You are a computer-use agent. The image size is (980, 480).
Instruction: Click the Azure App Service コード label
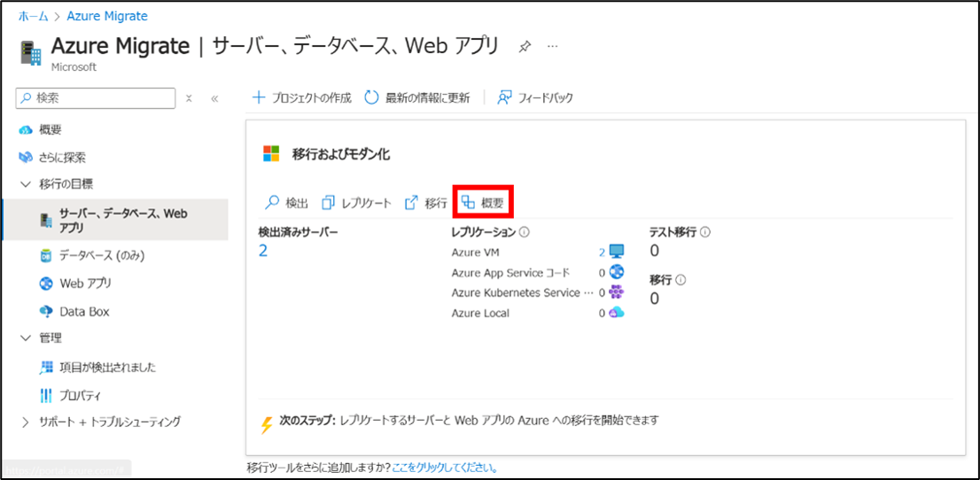click(x=510, y=273)
